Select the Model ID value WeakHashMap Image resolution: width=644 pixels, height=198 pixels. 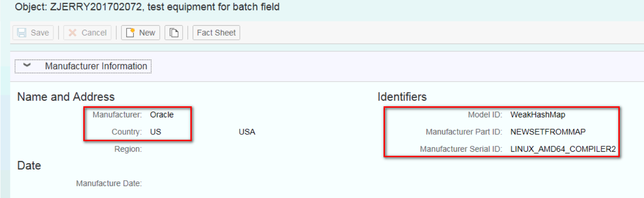click(x=538, y=115)
